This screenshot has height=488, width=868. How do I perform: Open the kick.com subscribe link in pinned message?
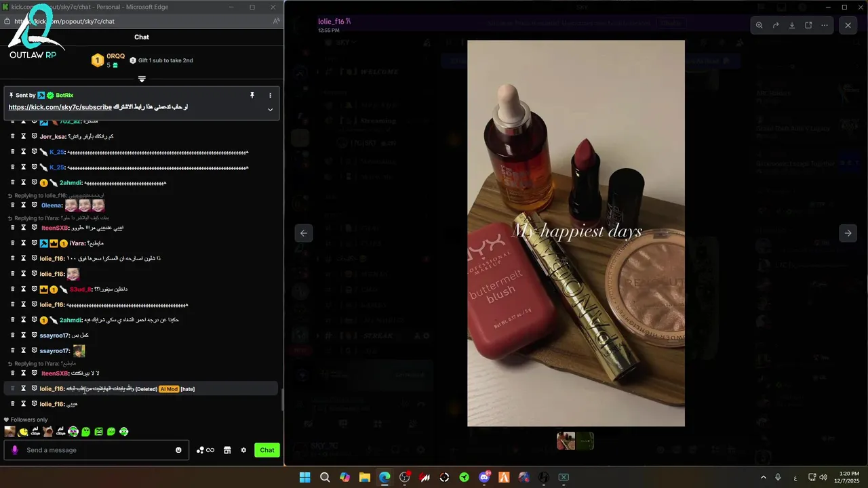tap(60, 107)
